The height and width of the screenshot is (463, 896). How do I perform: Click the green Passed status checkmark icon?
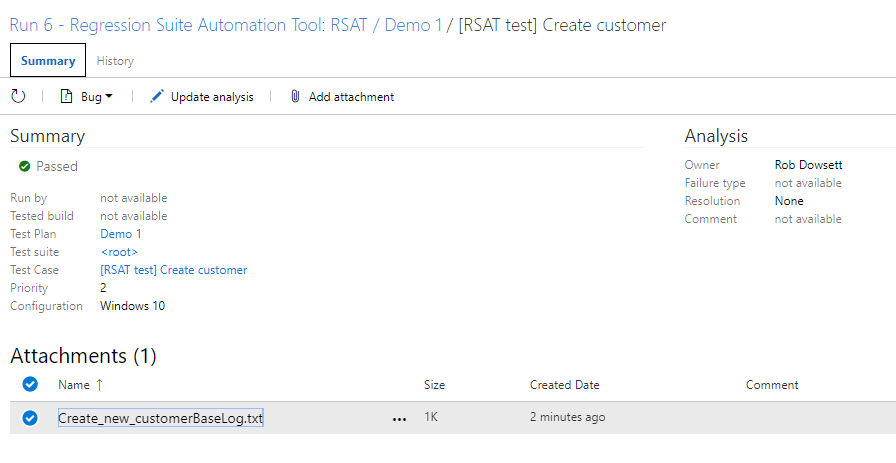(x=24, y=166)
